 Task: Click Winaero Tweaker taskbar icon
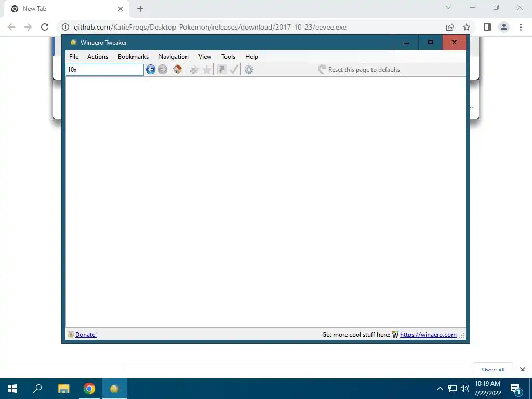click(115, 389)
